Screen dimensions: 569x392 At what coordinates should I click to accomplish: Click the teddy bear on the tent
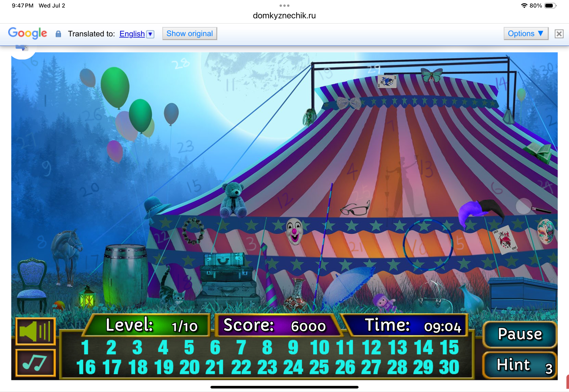(x=233, y=200)
